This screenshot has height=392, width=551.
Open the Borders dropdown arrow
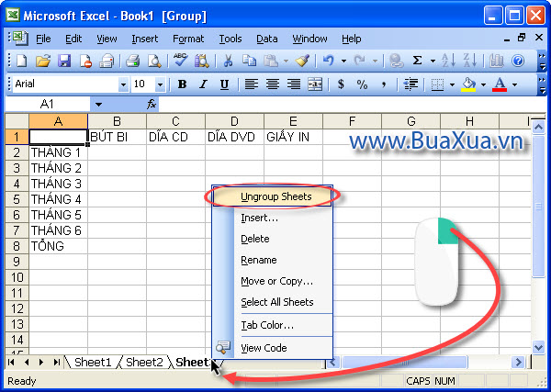(x=452, y=84)
